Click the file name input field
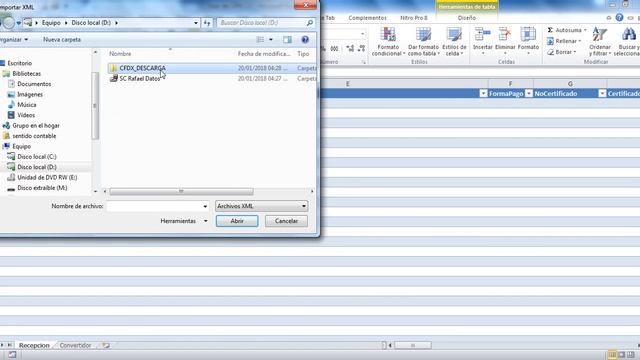The width and height of the screenshot is (640, 360). click(154, 206)
